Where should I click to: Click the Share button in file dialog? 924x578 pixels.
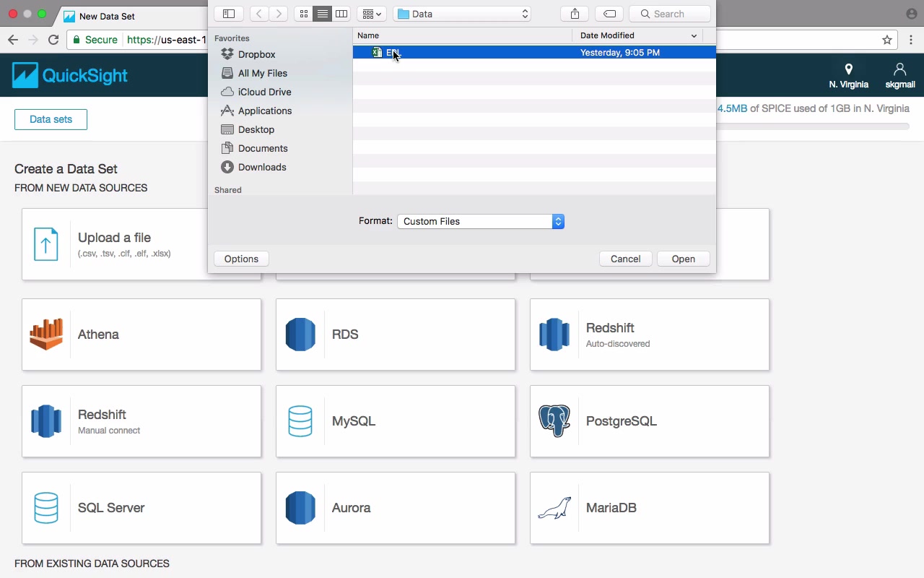[575, 14]
